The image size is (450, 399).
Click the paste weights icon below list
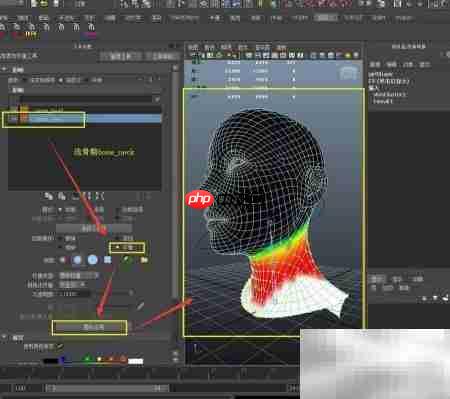pyautogui.click(x=62, y=196)
